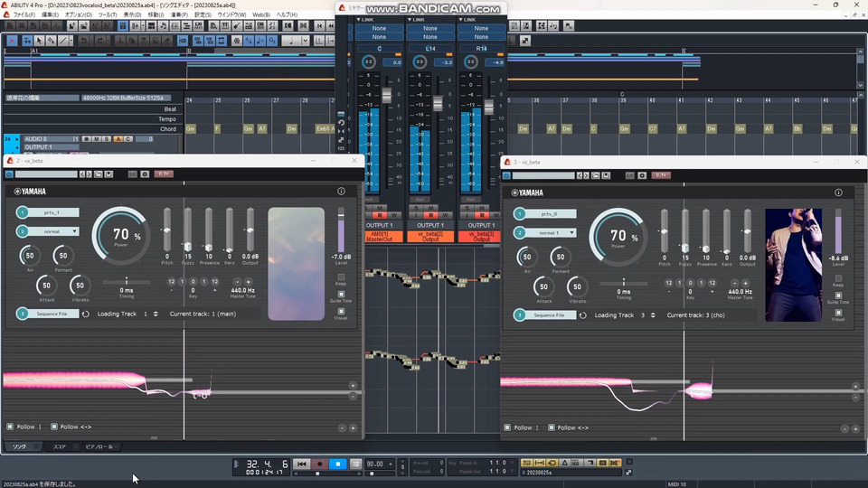Image resolution: width=868 pixels, height=488 pixels.
Task: Click C.Tr button in left vx_beta header
Action: [164, 174]
